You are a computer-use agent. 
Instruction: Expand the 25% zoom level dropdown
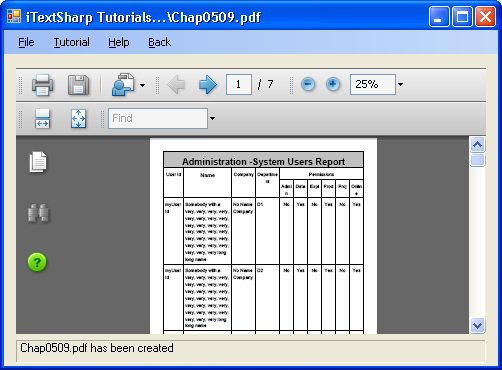click(400, 84)
